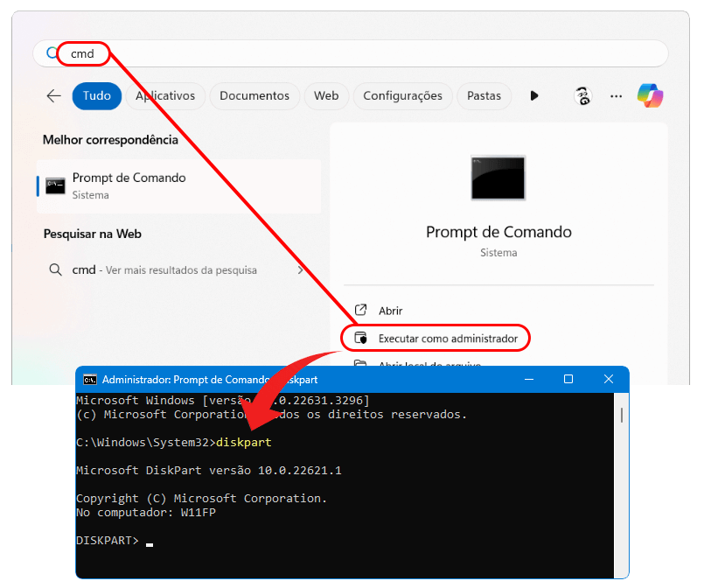Screen dimensions: 704x588
Task: Click the cmd icon in the window title bar
Action: click(x=90, y=380)
